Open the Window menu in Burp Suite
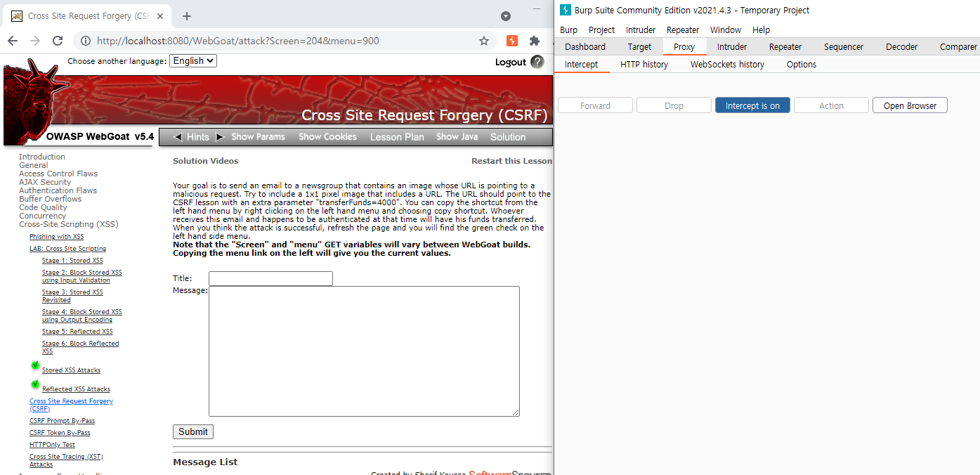The image size is (980, 475). pos(726,30)
